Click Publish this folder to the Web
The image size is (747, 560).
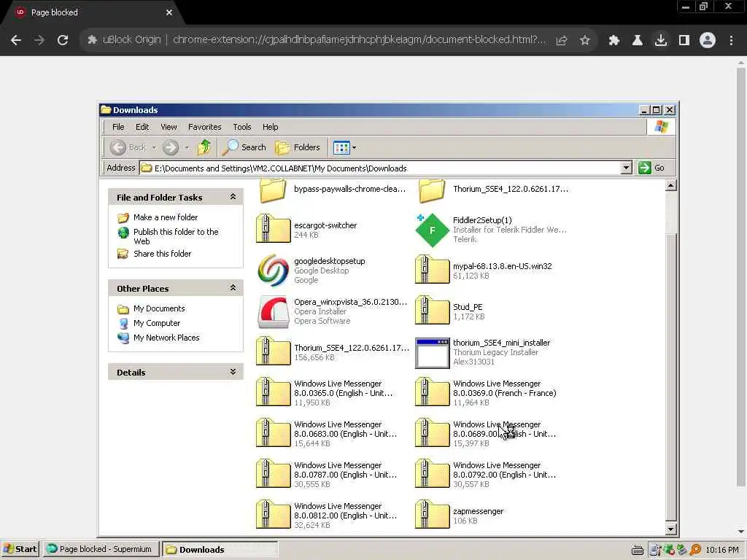[176, 236]
